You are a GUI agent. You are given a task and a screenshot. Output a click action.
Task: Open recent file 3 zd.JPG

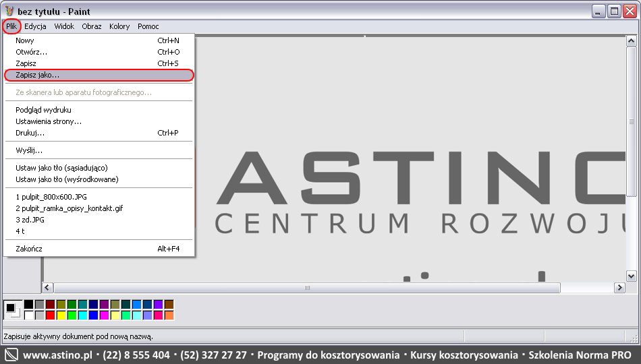(99, 220)
